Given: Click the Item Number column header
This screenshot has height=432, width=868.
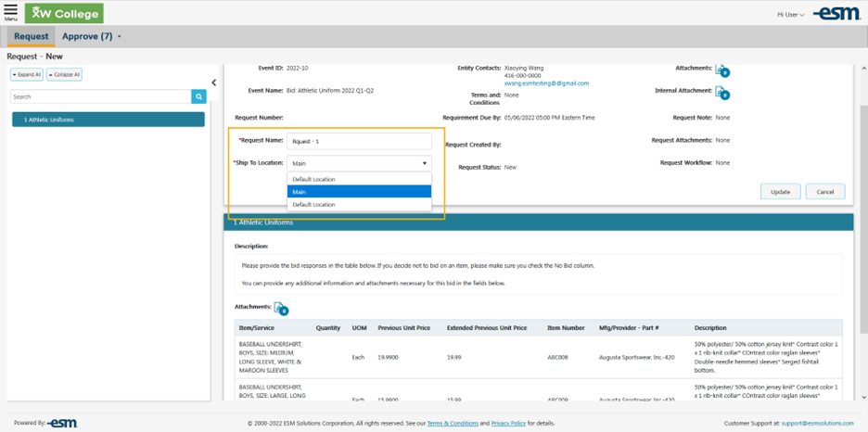Looking at the screenshot, I should pyautogui.click(x=566, y=327).
